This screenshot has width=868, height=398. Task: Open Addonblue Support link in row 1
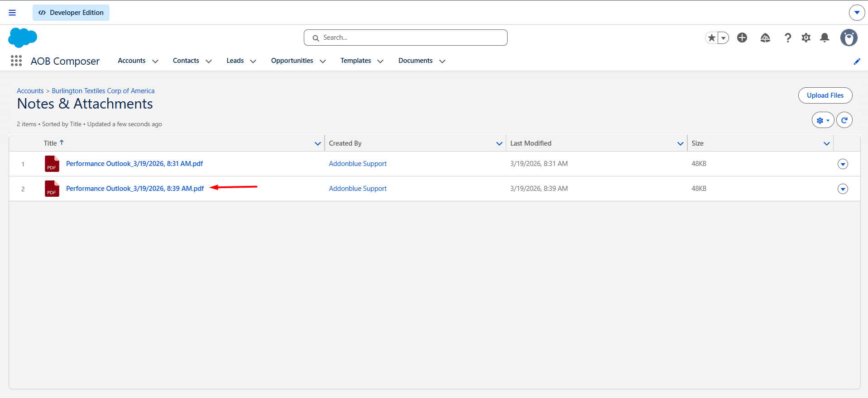click(x=358, y=164)
